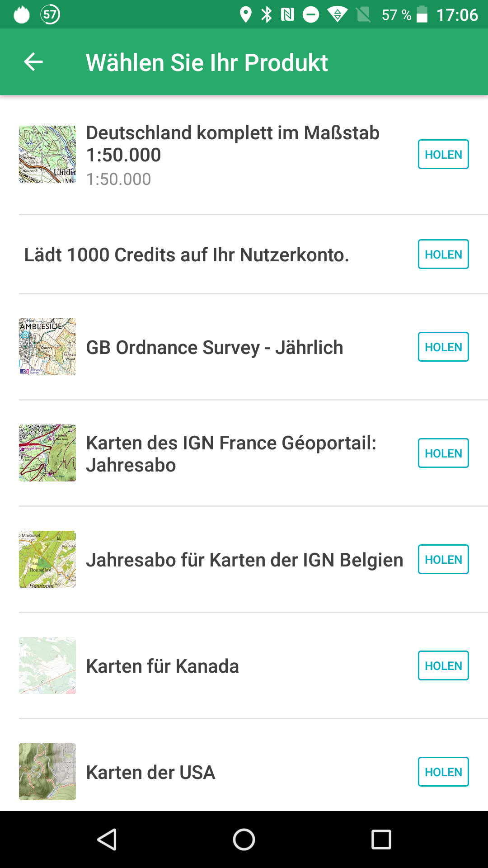Screen dimensions: 488x868
Task: Select the Lädt 1000 Credits entry text
Action: [x=186, y=255]
